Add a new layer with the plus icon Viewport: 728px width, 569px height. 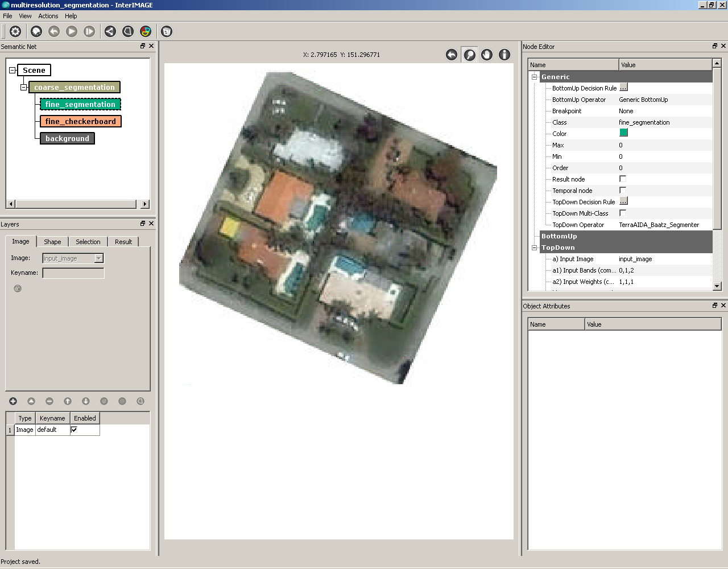[x=13, y=401]
